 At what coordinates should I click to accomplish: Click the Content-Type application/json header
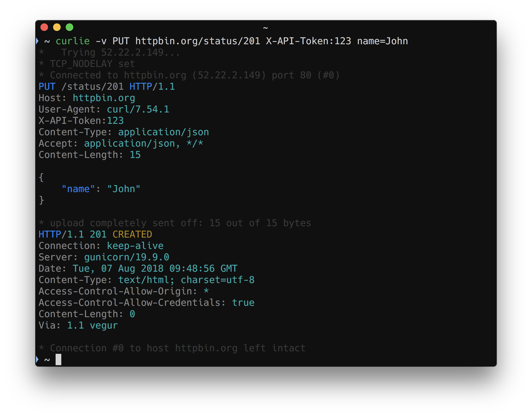click(x=123, y=132)
